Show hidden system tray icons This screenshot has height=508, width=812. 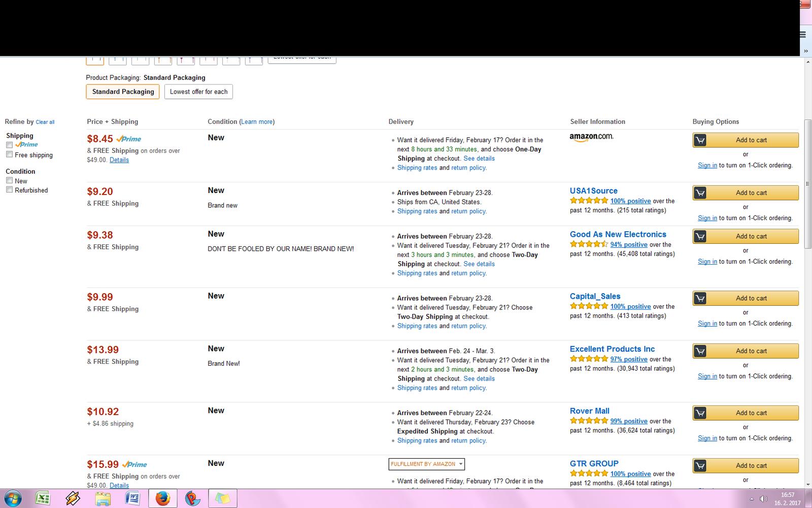tap(752, 499)
